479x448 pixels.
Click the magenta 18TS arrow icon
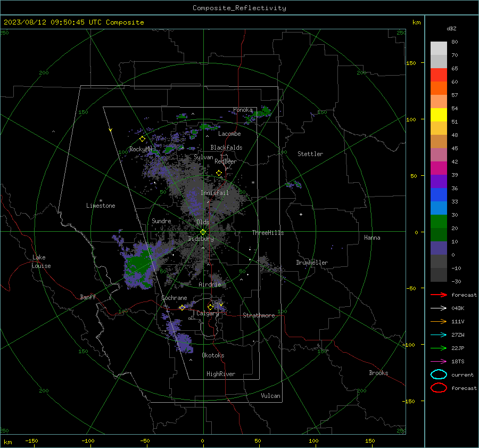click(439, 362)
